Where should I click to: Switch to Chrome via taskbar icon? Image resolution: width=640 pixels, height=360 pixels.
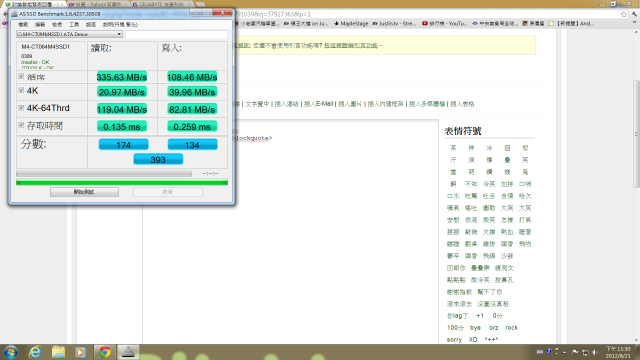(x=104, y=351)
